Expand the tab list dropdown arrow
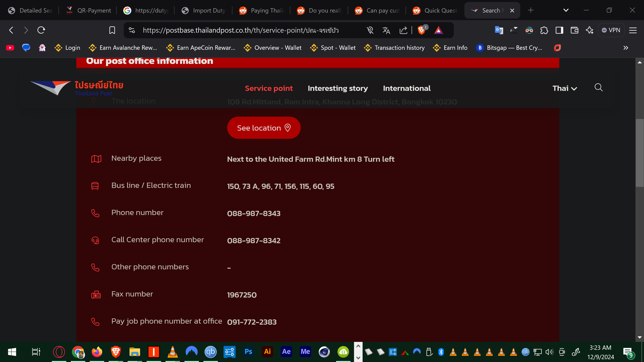Image resolution: width=644 pixels, height=362 pixels. [x=566, y=10]
